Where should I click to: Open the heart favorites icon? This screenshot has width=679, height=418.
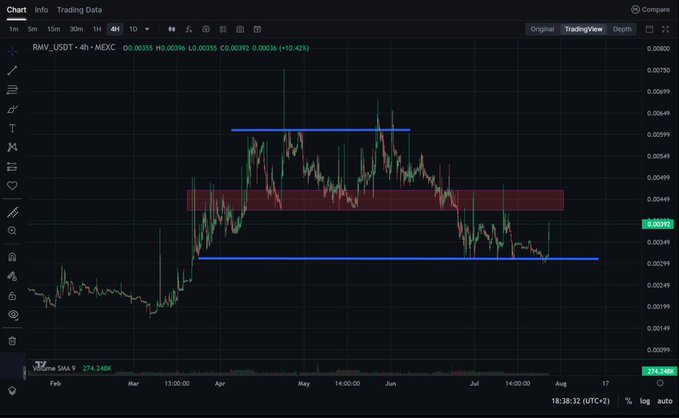coord(13,186)
